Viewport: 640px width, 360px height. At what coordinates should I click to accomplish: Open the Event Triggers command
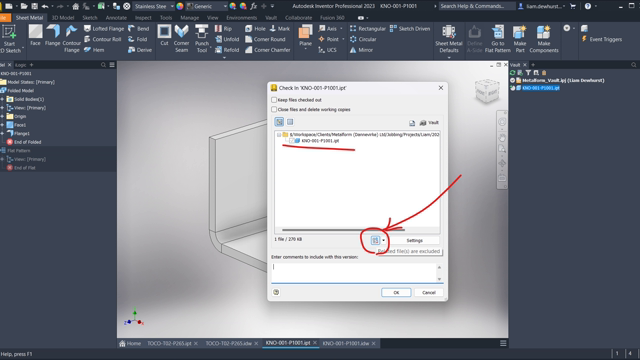click(602, 39)
